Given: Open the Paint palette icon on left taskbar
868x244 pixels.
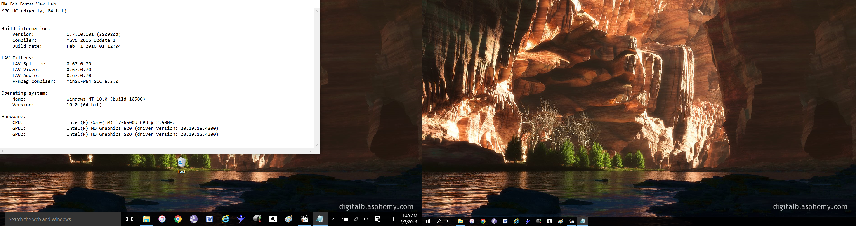Looking at the screenshot, I should pos(288,219).
